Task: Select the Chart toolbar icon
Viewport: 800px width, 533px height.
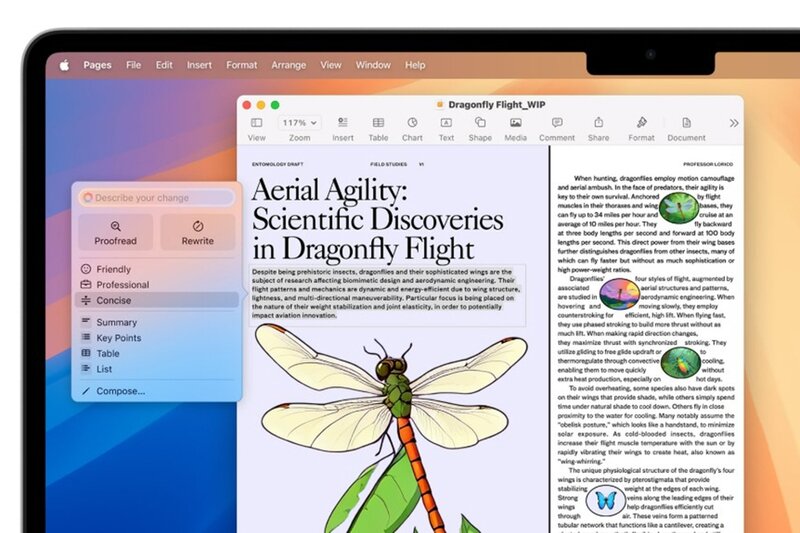Action: (412, 123)
